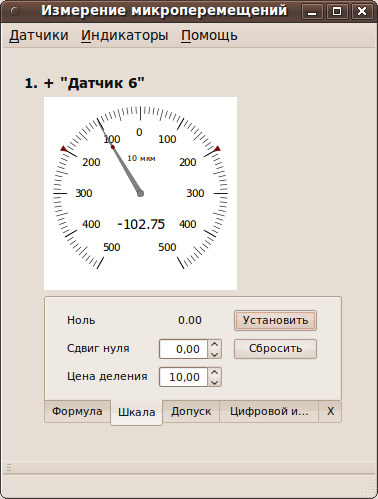Open the Помощь menu
378x499 pixels.
(209, 35)
